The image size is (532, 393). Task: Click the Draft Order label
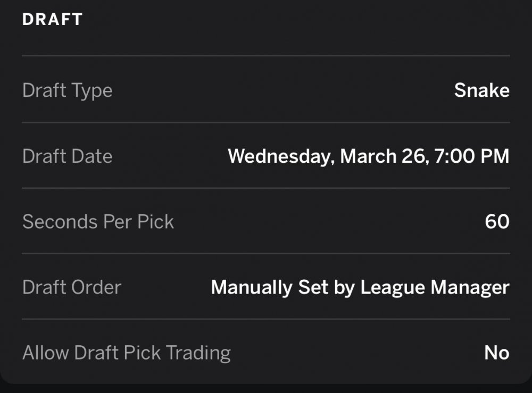72,288
